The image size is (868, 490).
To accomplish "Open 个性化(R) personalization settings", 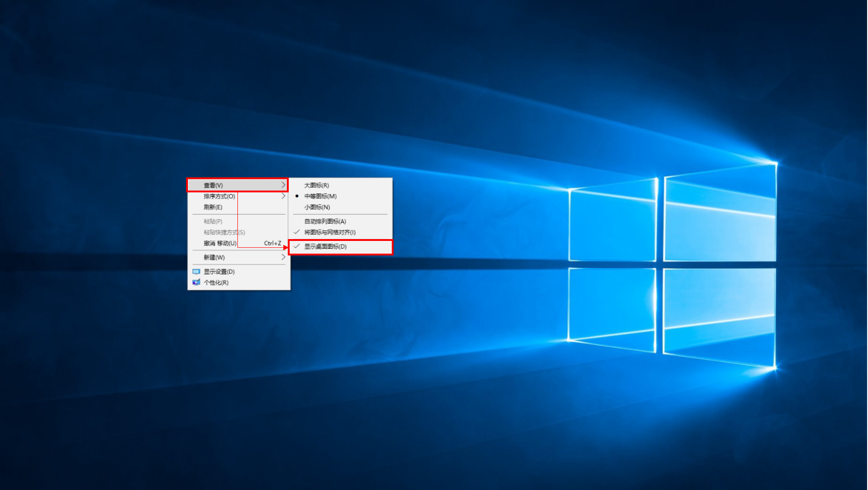I will point(238,282).
